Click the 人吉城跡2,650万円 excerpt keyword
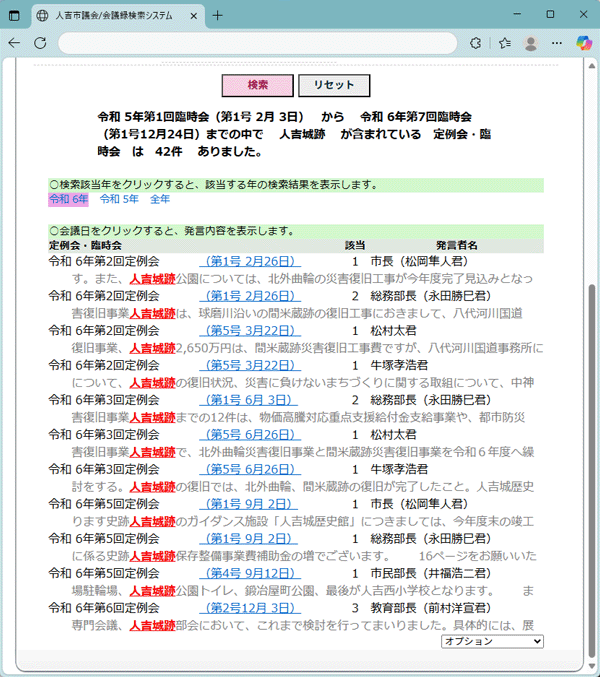 (152, 348)
